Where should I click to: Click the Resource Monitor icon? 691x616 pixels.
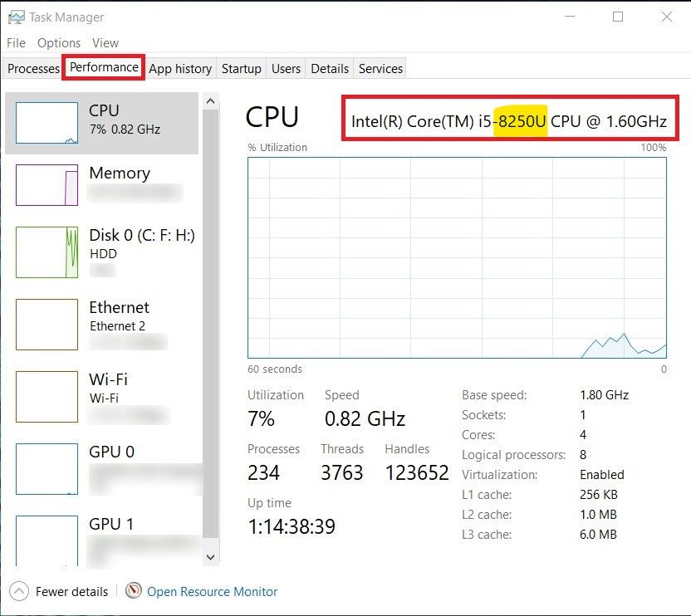(133, 591)
